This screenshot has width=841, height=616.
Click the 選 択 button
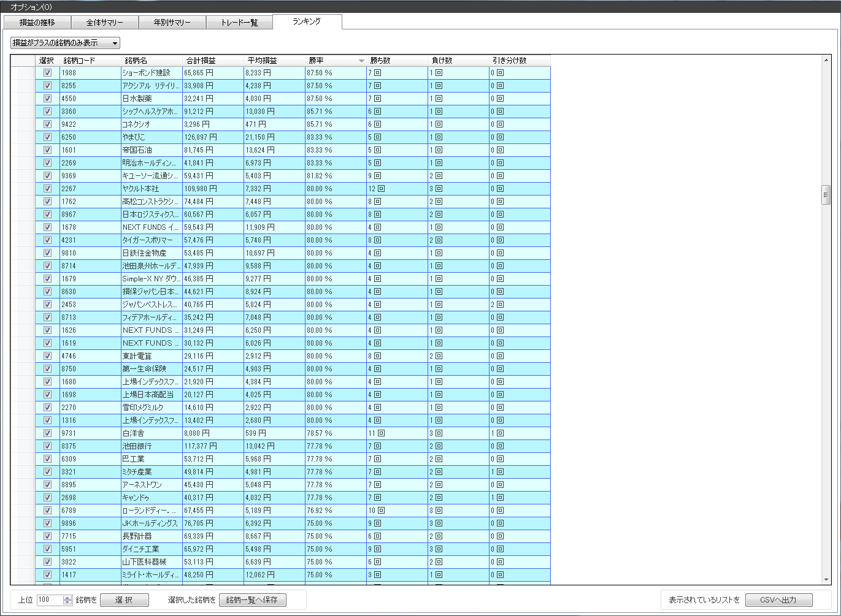tap(125, 600)
